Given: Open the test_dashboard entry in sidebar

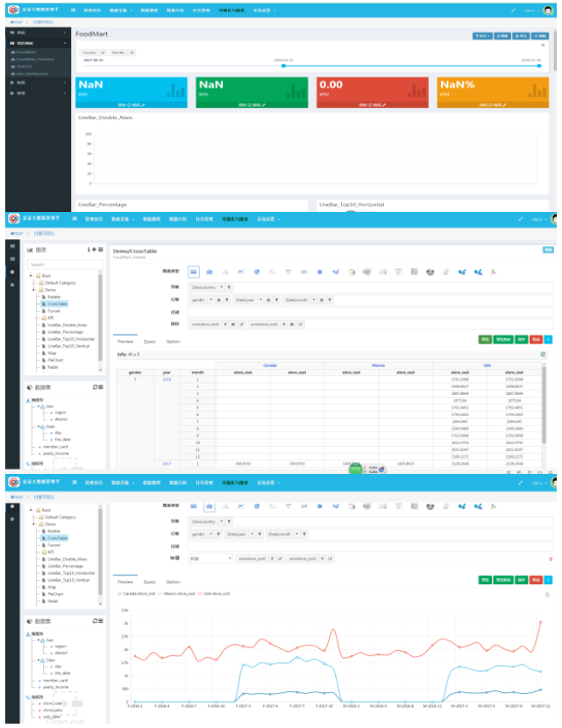Looking at the screenshot, I should coord(32,74).
